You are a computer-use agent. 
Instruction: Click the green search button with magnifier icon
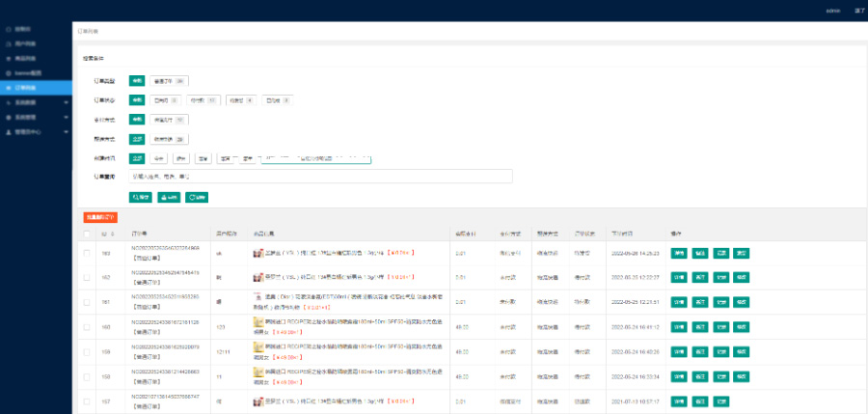click(x=141, y=197)
